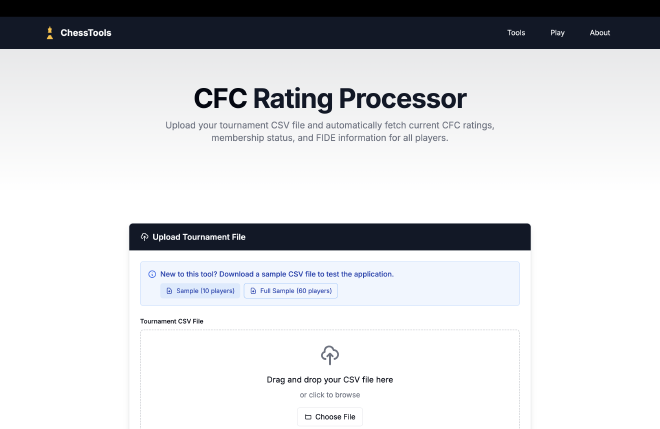Click the file icon on Sample (10 players)
660x429 pixels.
(169, 291)
